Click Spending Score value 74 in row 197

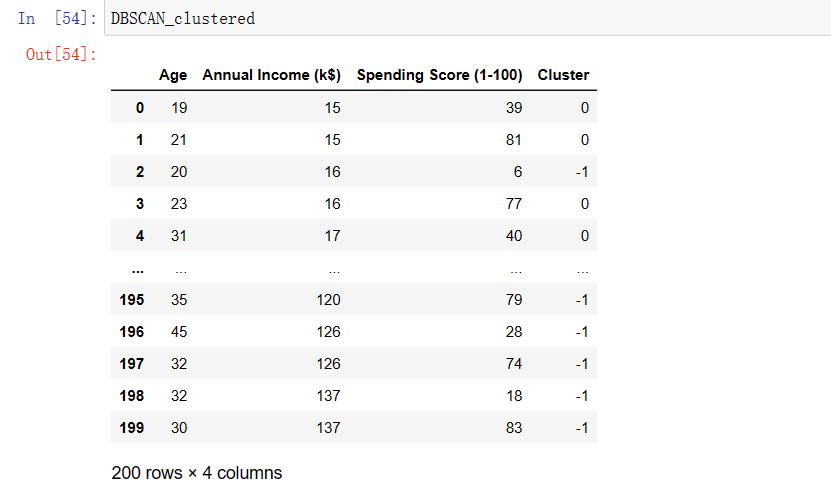coord(514,364)
